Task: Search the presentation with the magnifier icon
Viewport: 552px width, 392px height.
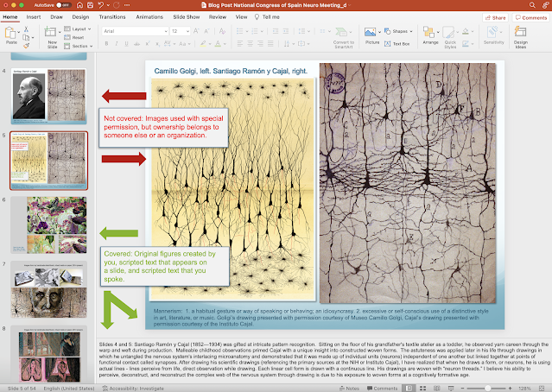Action: click(532, 5)
